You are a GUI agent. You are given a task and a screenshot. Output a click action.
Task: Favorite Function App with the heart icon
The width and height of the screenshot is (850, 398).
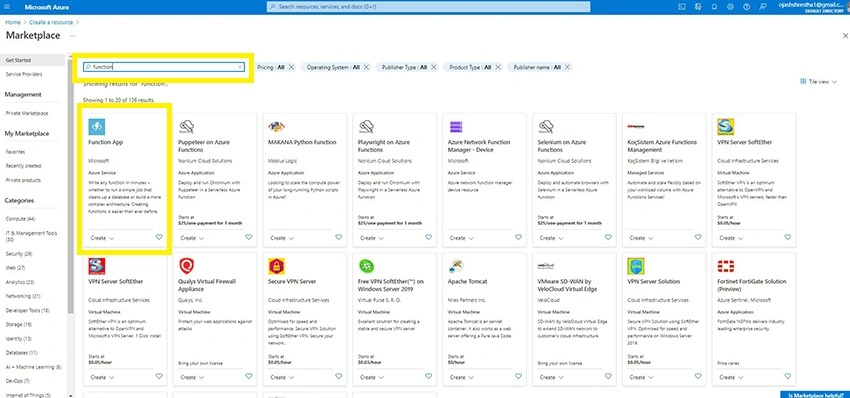[159, 237]
